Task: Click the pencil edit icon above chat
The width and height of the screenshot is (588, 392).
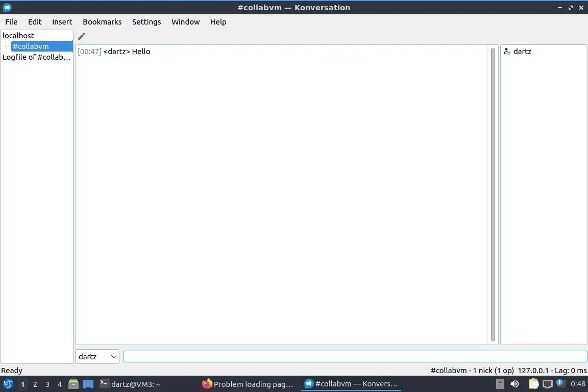Action: pos(81,36)
